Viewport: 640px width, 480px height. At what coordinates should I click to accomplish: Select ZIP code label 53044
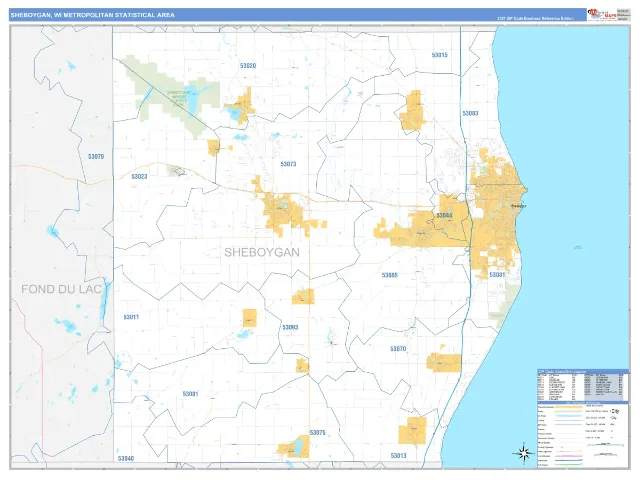pos(444,216)
